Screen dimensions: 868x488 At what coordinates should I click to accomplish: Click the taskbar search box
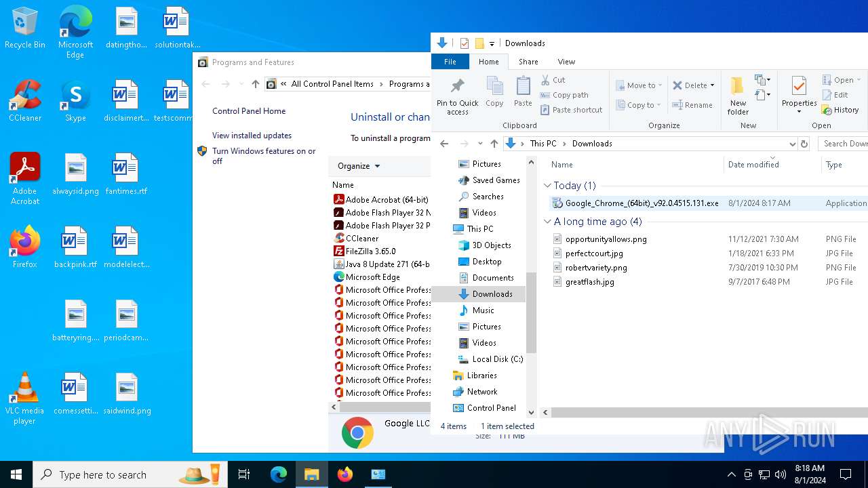click(x=130, y=474)
